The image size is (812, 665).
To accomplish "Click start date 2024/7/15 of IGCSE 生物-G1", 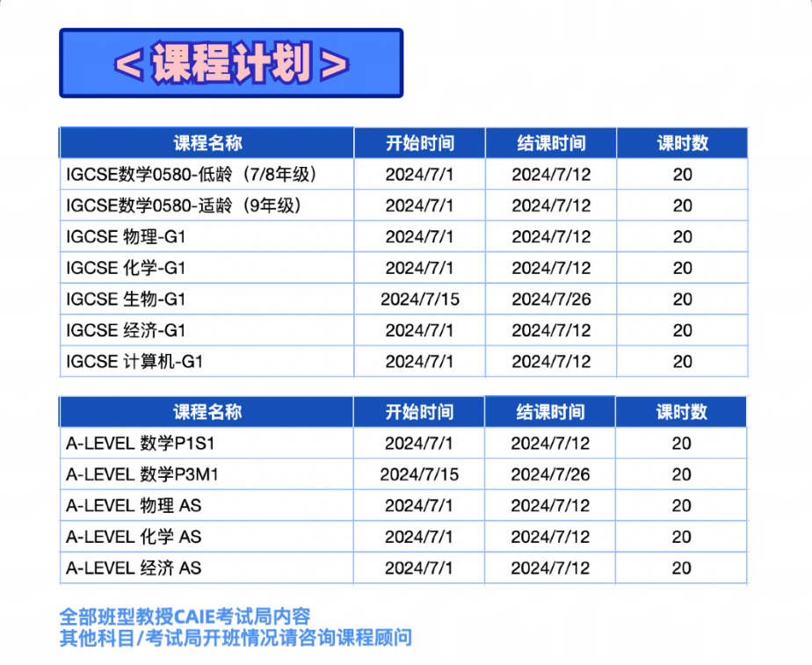I will pyautogui.click(x=420, y=300).
